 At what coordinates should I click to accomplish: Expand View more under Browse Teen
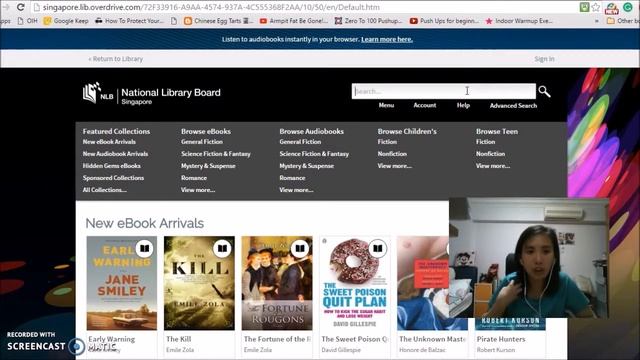click(x=493, y=166)
